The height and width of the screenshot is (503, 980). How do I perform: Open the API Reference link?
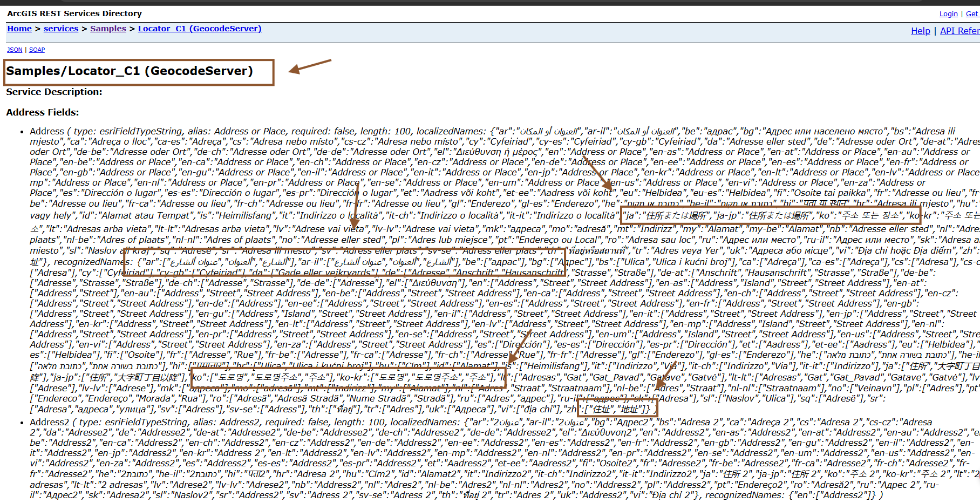959,31
